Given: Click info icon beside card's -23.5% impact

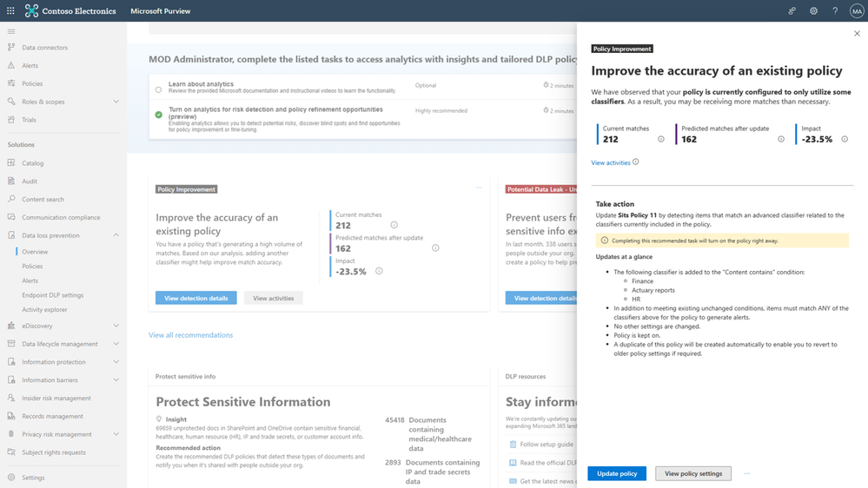Looking at the screenshot, I should pyautogui.click(x=379, y=271).
